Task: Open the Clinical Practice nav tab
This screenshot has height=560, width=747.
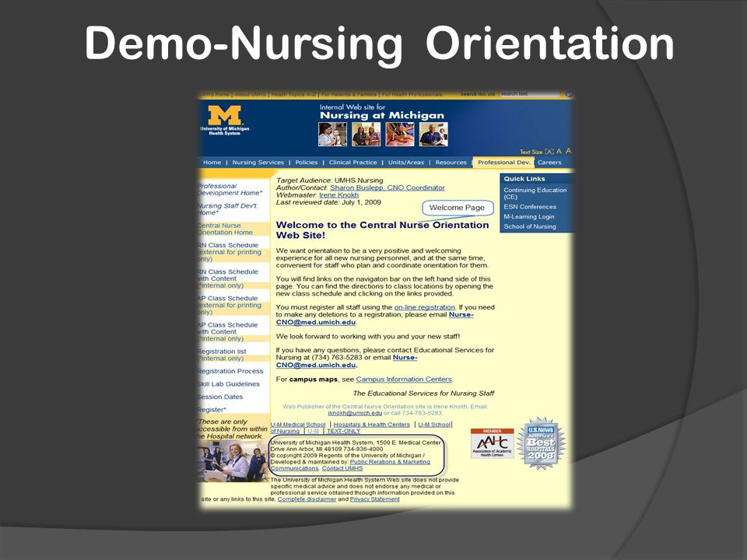Action: (x=352, y=163)
